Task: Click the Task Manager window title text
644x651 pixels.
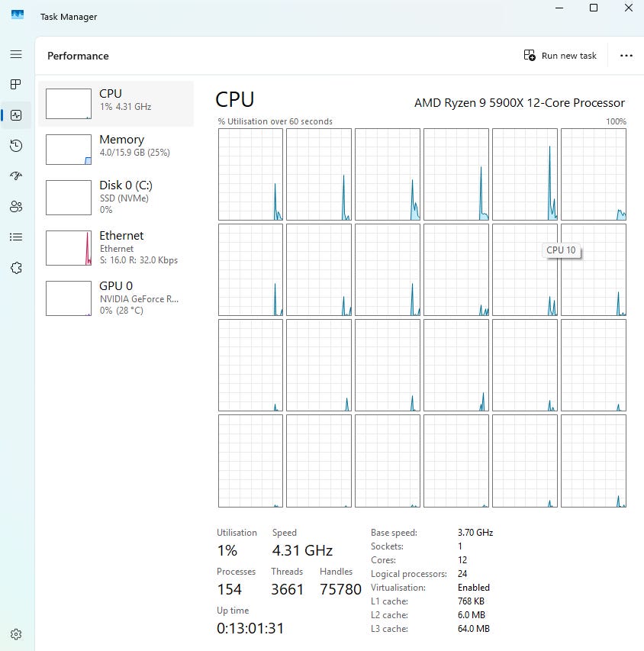Action: 69,17
